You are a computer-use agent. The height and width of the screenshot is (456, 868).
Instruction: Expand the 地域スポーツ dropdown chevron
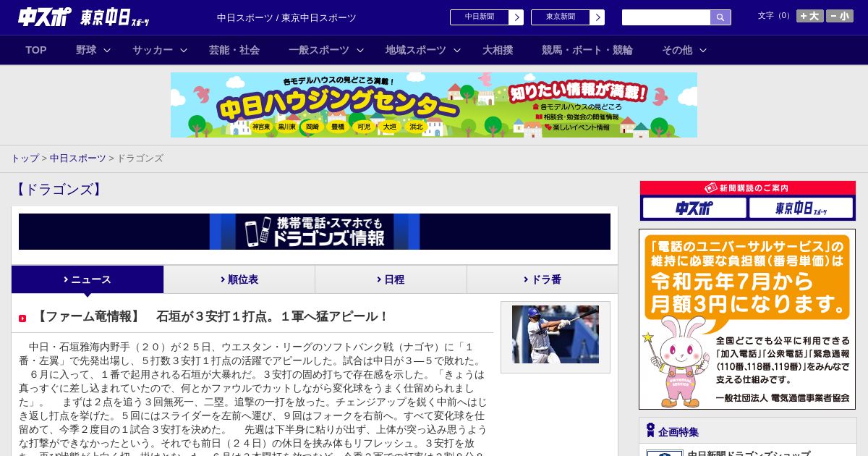(457, 51)
